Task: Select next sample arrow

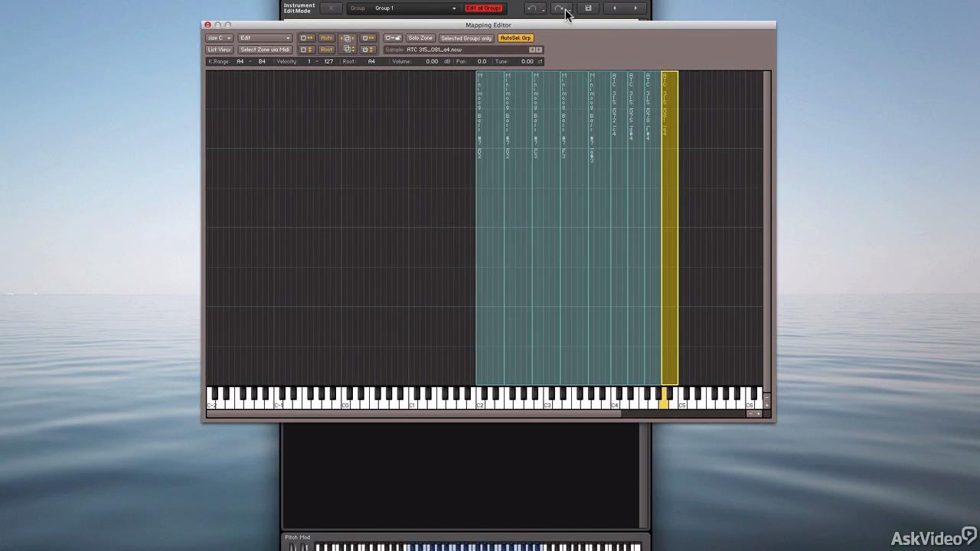Action: click(x=538, y=50)
